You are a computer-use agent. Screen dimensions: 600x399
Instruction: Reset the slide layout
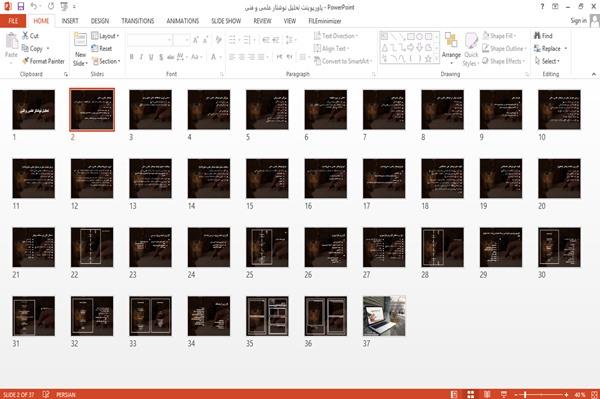(x=102, y=48)
